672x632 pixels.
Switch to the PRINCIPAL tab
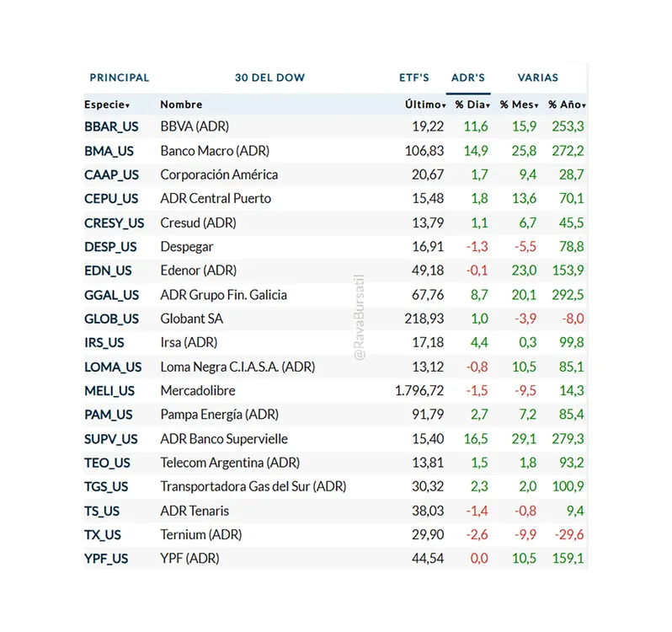119,78
